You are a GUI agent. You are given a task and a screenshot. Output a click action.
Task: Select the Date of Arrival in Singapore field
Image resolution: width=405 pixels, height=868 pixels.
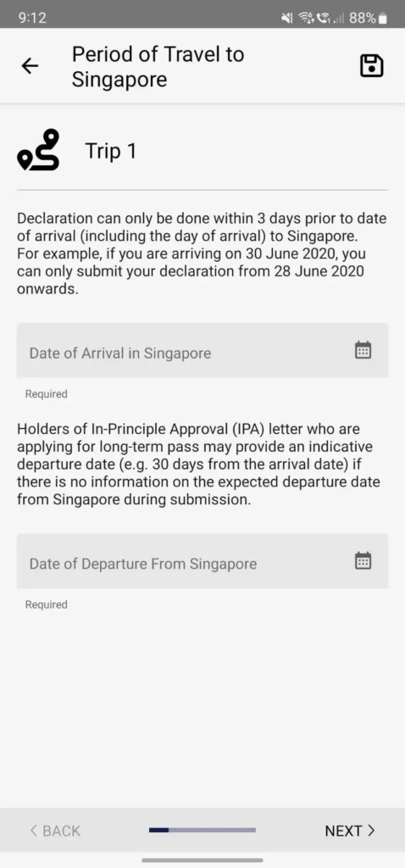[202, 350]
